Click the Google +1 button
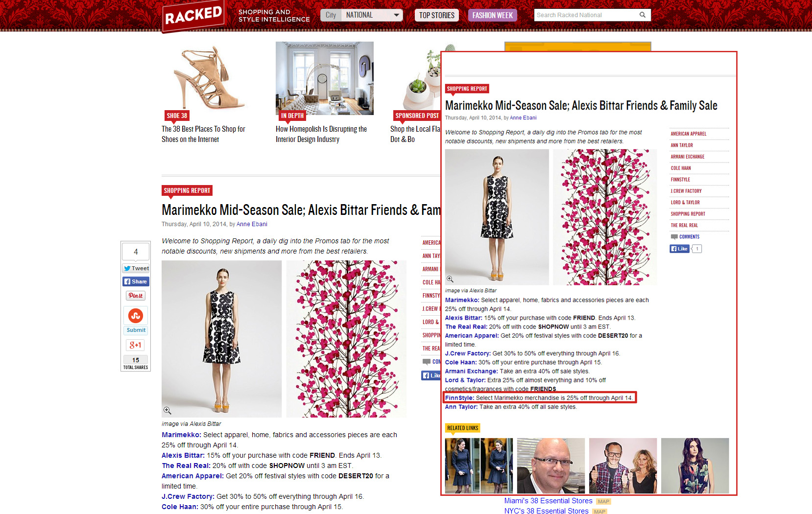Viewport: 812px width, 514px height. coord(136,345)
